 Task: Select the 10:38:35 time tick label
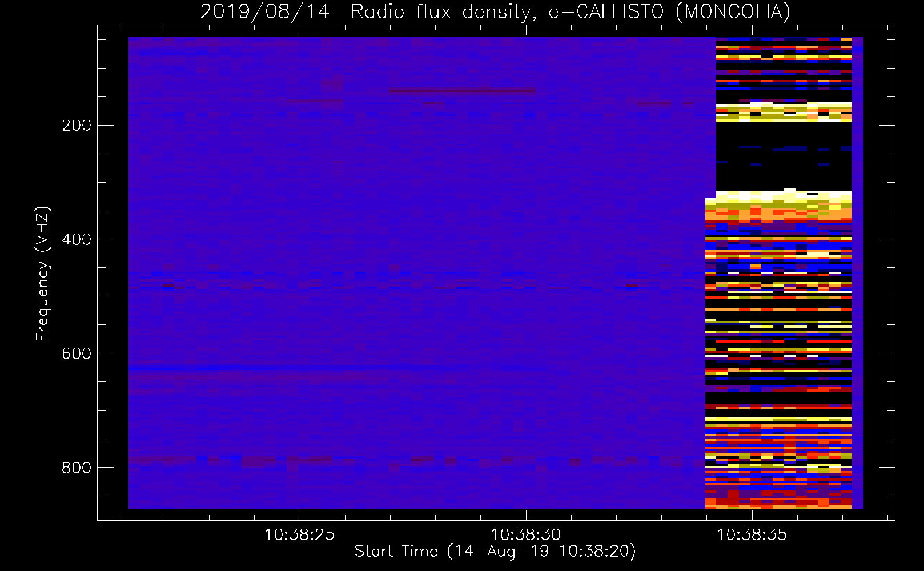coord(752,535)
